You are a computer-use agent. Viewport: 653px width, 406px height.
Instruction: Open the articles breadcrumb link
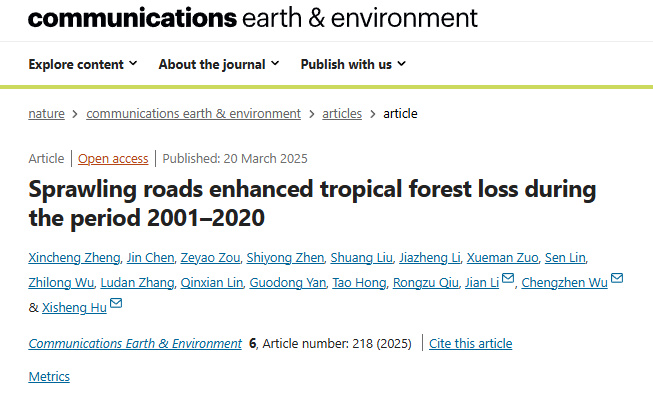(342, 114)
